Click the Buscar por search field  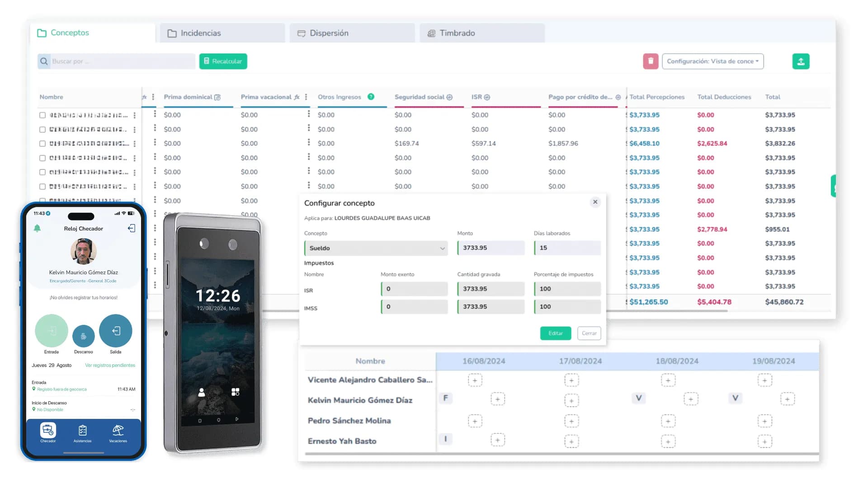[x=121, y=61]
